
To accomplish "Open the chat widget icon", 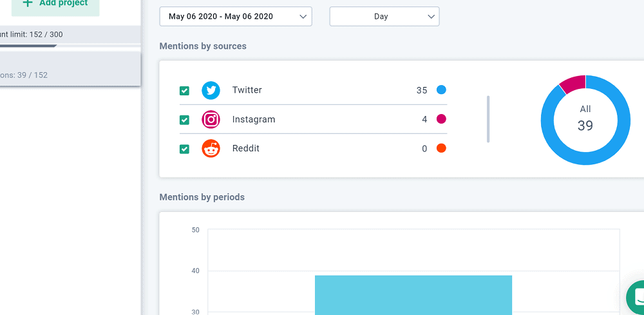I will [636, 298].
